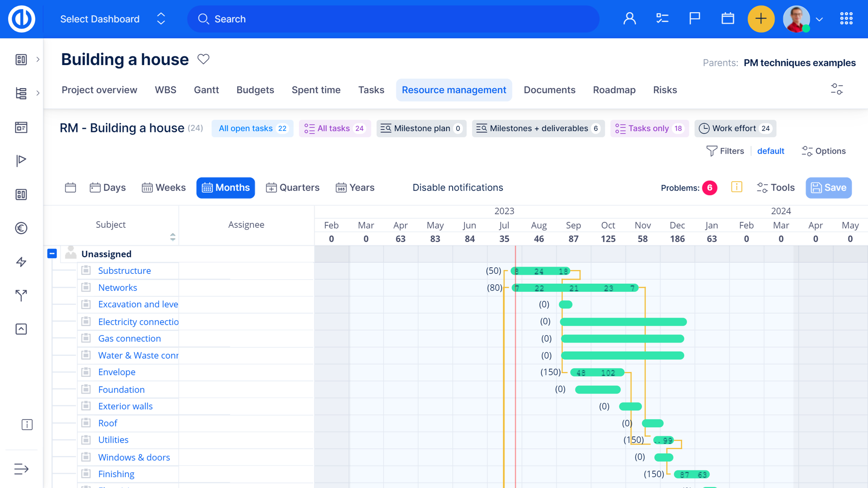The width and height of the screenshot is (868, 488).
Task: Click the Euro finance icon in sidebar
Action: coord(21,228)
